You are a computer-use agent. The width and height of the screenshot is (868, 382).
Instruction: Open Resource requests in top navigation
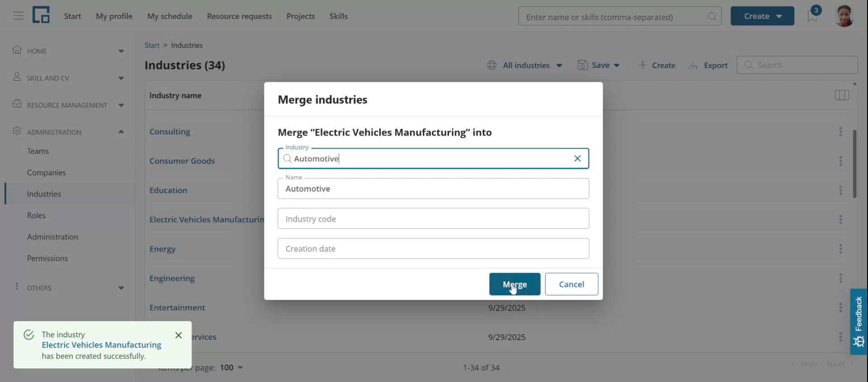point(239,16)
